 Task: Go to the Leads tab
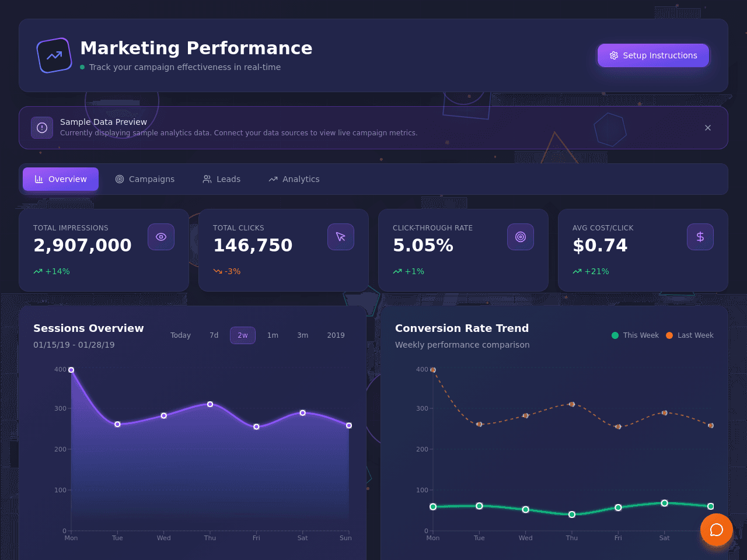click(222, 179)
